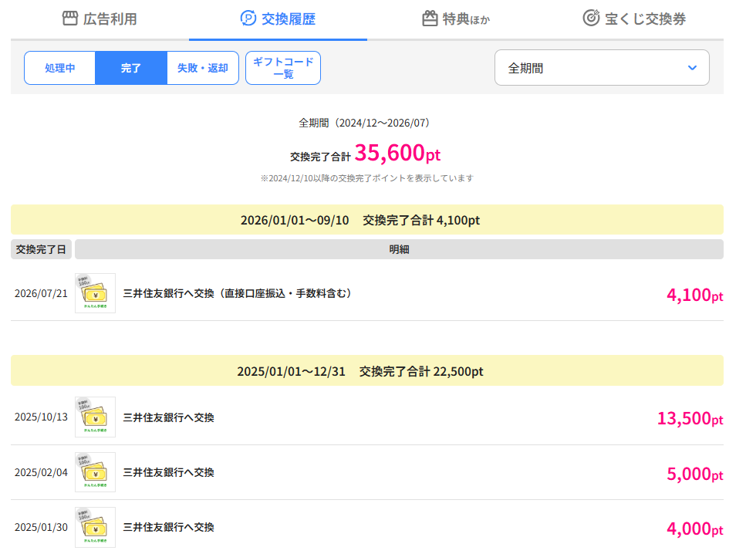Click the date 2026/07/21

pos(41,294)
